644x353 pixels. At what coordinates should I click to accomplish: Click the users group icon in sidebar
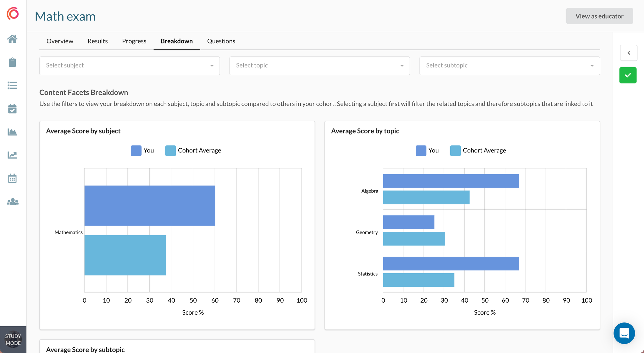tap(13, 202)
